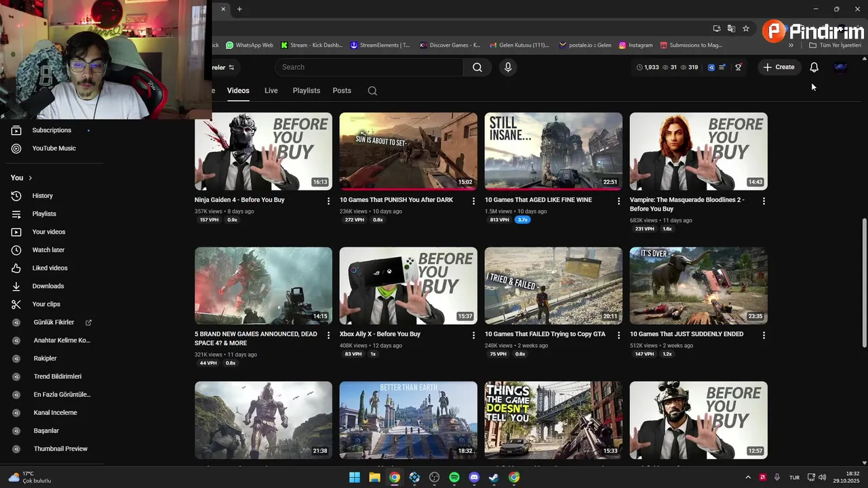Open Stream - Kick Dashboard bookmark
Viewport: 868px width, 488px height.
(312, 45)
